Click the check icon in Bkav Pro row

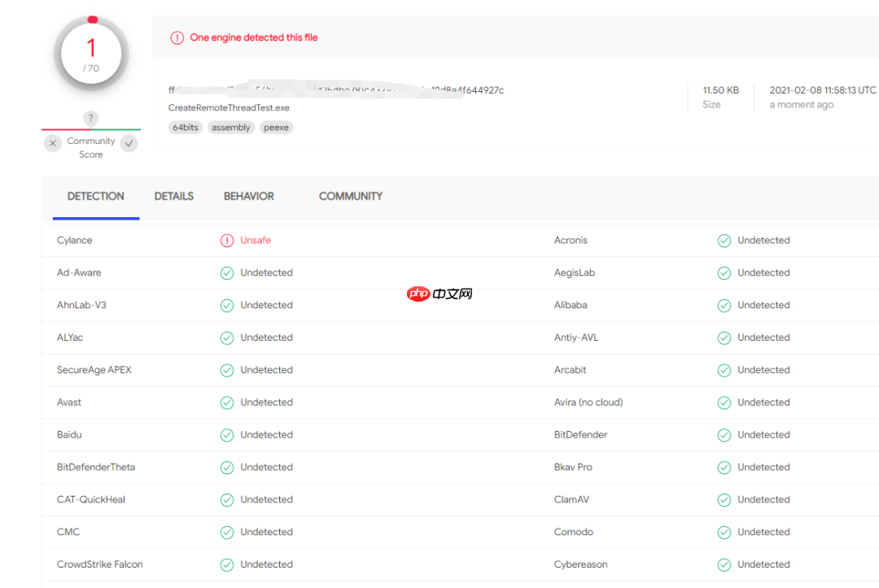click(724, 468)
